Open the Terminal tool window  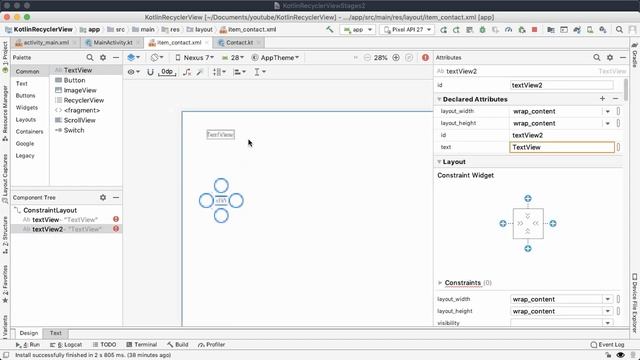click(142, 344)
